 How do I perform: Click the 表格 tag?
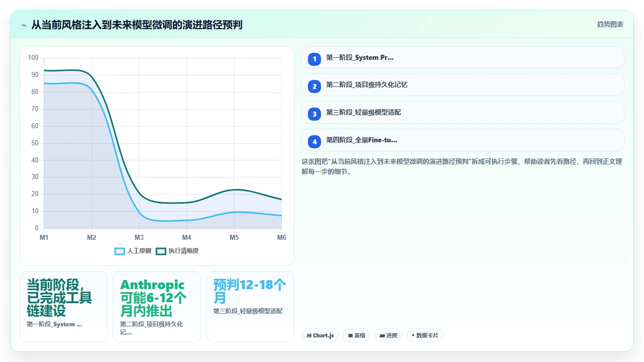click(357, 335)
